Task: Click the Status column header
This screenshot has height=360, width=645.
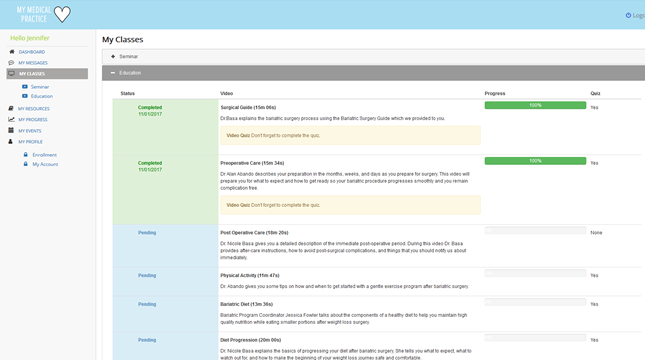Action: (128, 93)
